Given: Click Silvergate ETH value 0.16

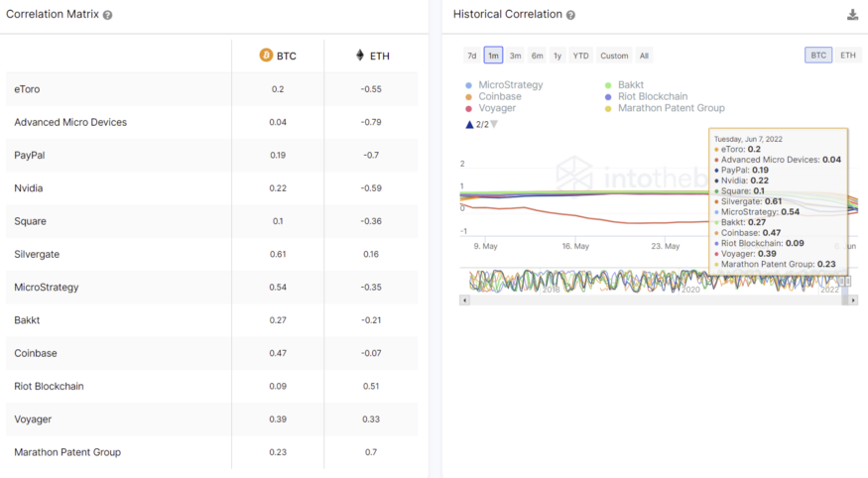Looking at the screenshot, I should (x=371, y=254).
